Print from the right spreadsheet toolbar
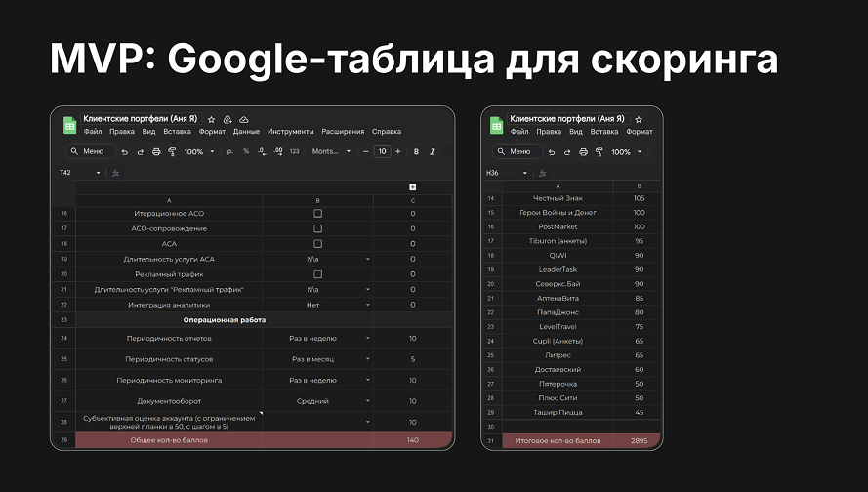 (x=583, y=151)
